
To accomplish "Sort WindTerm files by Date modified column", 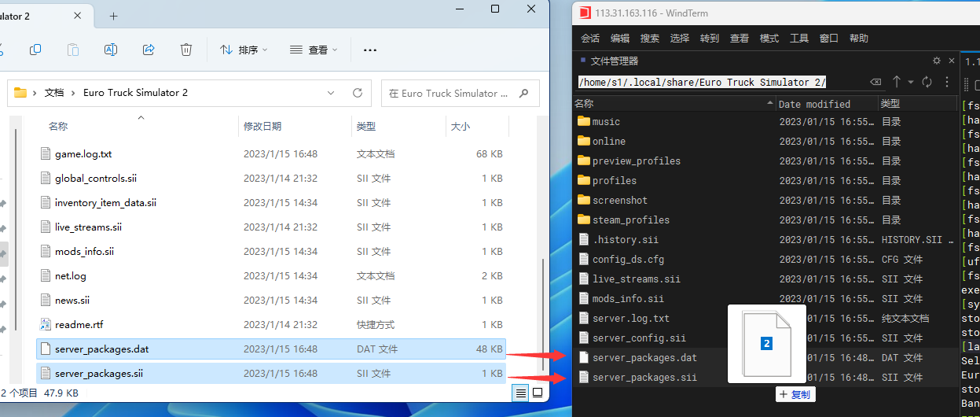I will 826,104.
